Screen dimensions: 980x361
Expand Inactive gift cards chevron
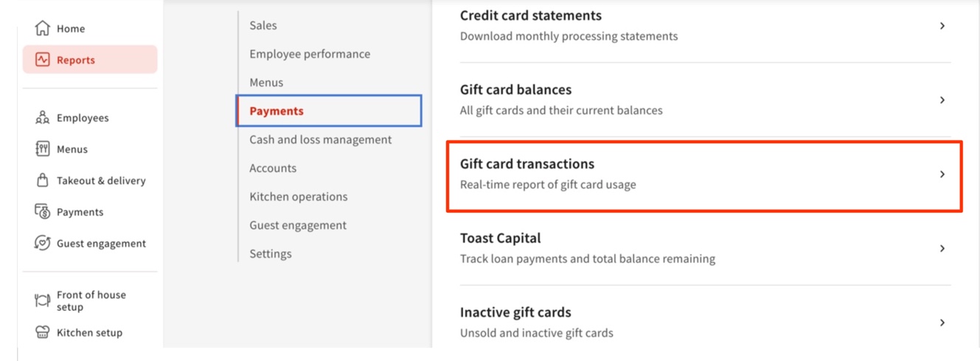(942, 323)
